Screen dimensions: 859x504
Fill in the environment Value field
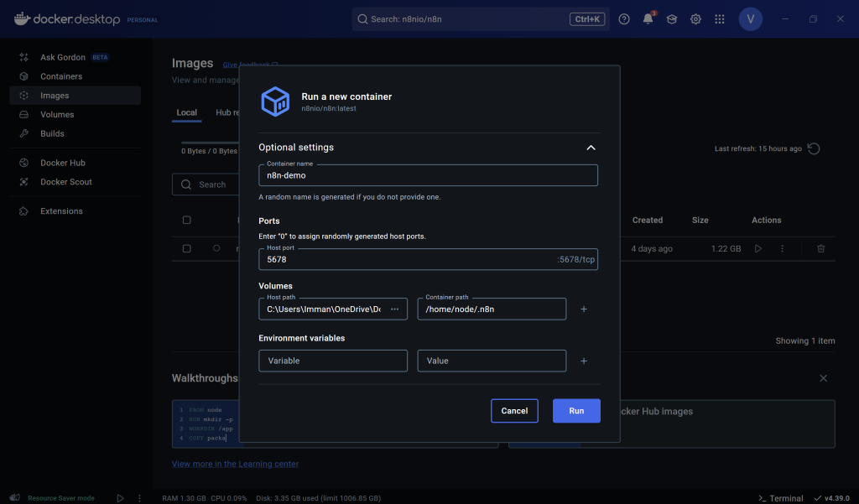point(492,361)
